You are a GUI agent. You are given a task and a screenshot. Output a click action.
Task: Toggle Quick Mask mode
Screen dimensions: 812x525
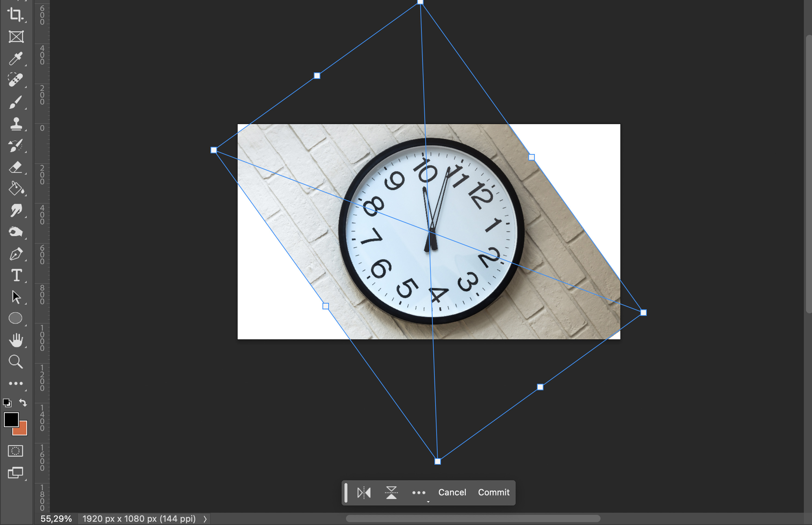click(x=15, y=451)
